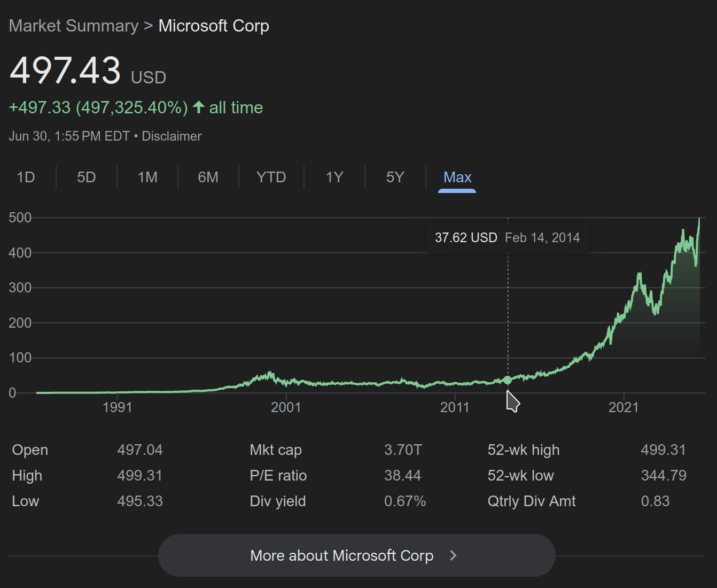717x588 pixels.
Task: Click the 2011 x-axis label
Action: pyautogui.click(x=455, y=407)
